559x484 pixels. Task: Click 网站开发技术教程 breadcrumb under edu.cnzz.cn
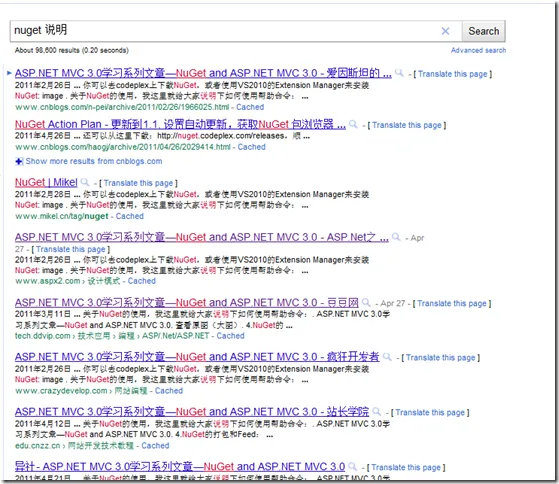101,446
